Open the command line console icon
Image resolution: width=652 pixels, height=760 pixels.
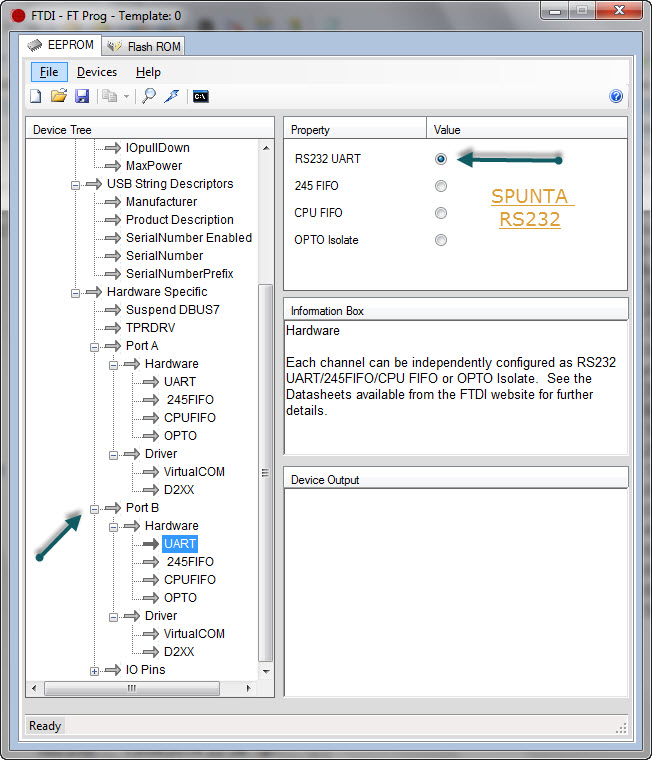pos(201,96)
